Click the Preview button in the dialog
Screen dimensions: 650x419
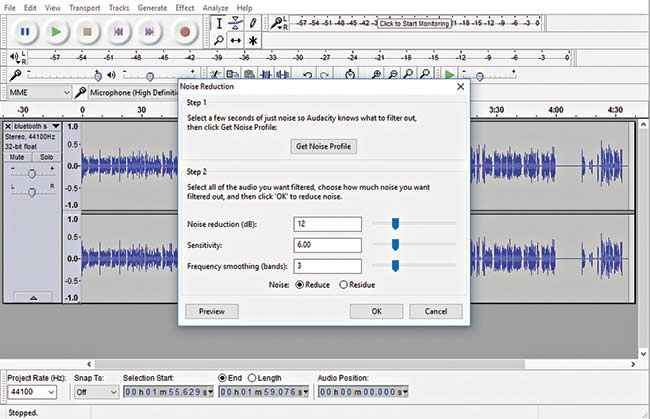tap(211, 311)
